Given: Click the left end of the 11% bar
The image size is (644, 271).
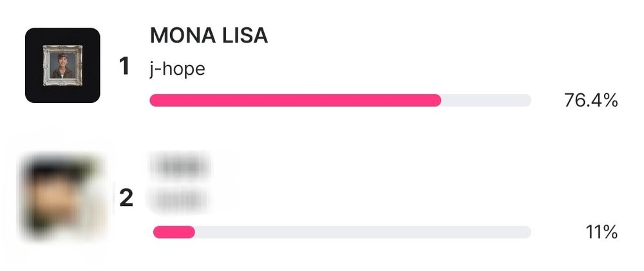Looking at the screenshot, I should (x=157, y=232).
